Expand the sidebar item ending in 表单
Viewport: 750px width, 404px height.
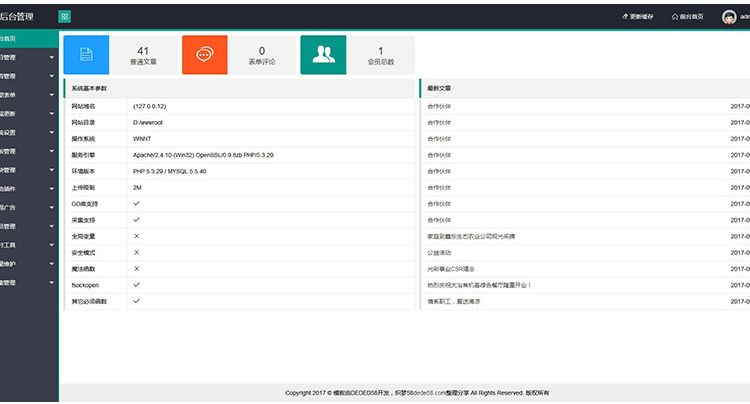point(29,95)
